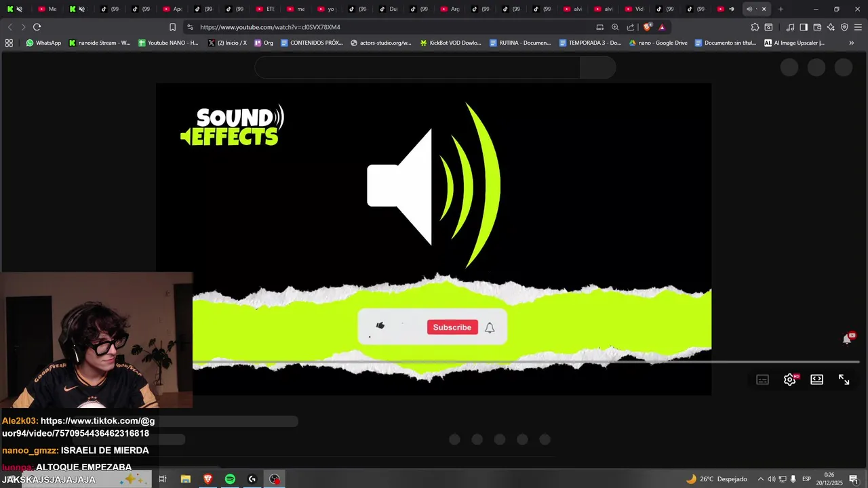This screenshot has height=488, width=868.
Task: Open site settings icon beside the URL
Action: [x=190, y=27]
